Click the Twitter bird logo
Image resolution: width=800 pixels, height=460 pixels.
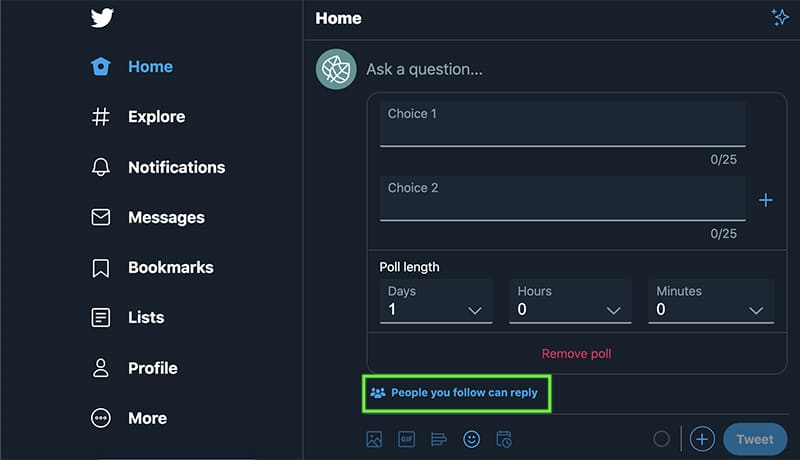coord(102,19)
